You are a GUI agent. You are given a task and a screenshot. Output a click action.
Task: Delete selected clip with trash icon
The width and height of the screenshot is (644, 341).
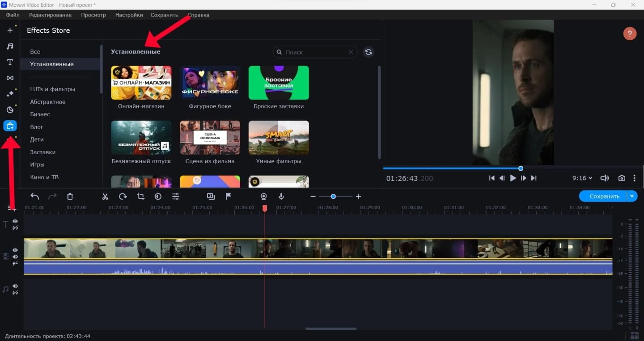tap(70, 196)
